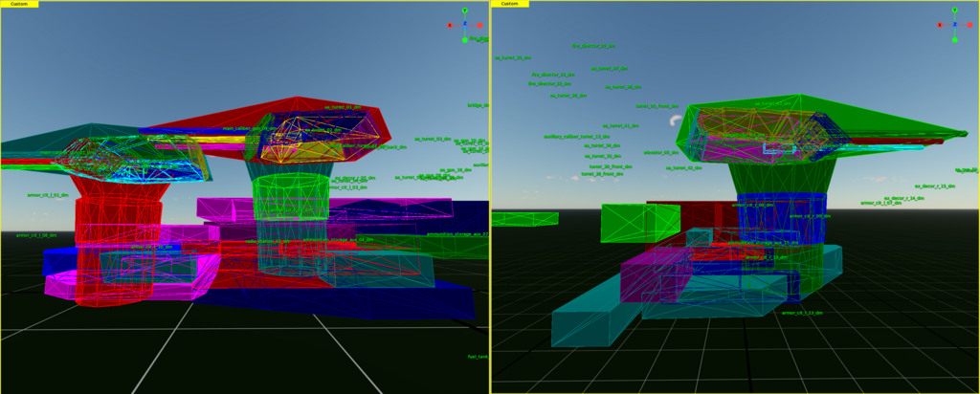This screenshot has width=980, height=394.
Task: Select the fire_director_23_dm label
Action: pos(592,45)
